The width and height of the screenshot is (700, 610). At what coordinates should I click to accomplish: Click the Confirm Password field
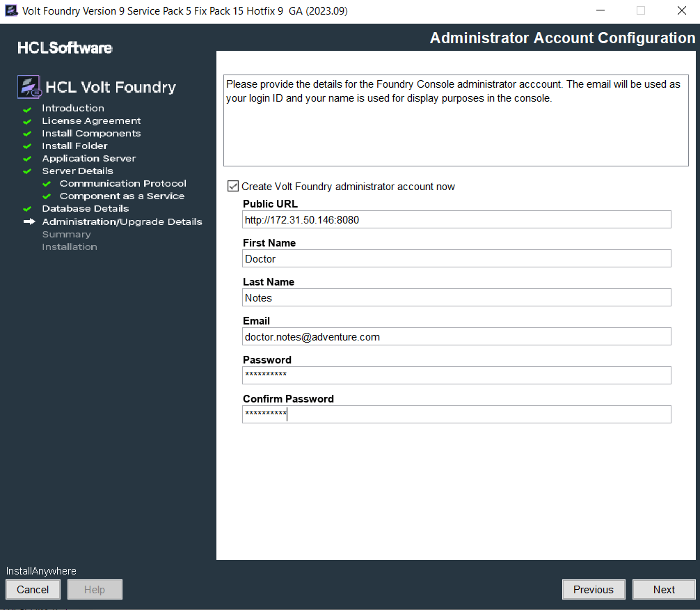click(456, 414)
